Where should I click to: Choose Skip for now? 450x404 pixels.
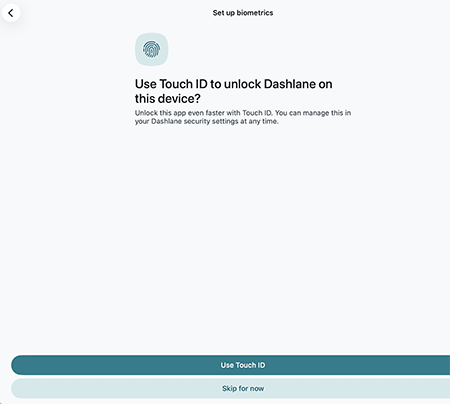[231, 388]
